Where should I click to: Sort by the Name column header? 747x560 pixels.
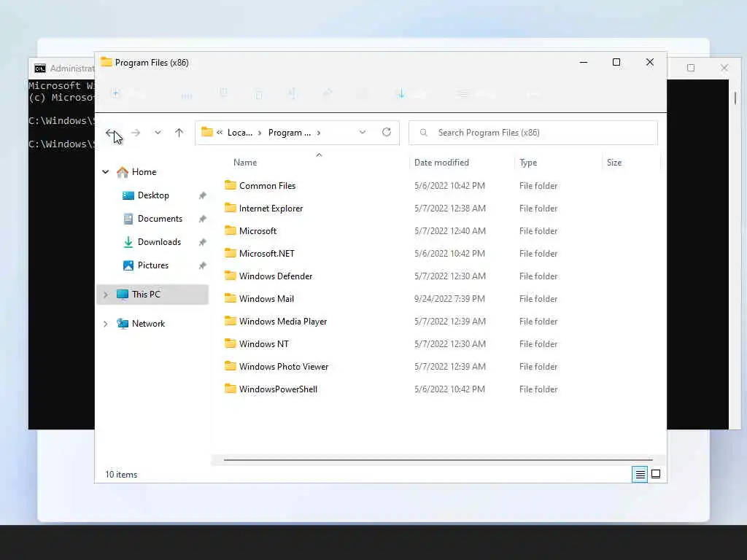click(245, 163)
